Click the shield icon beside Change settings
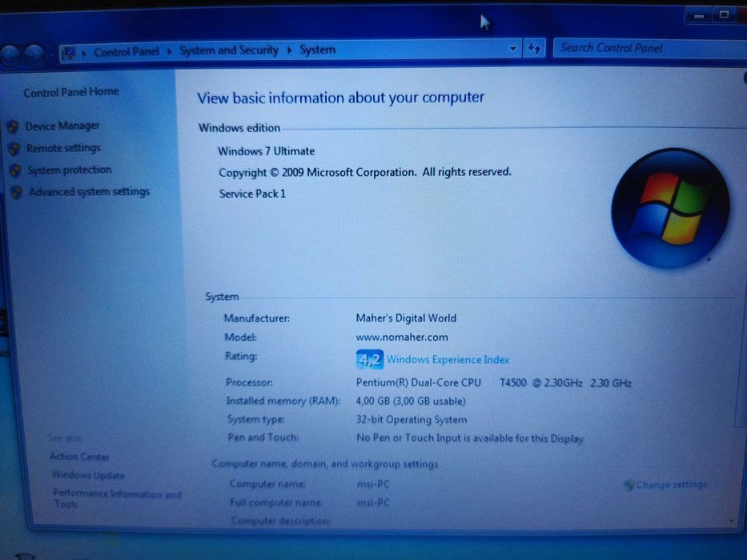 click(629, 485)
